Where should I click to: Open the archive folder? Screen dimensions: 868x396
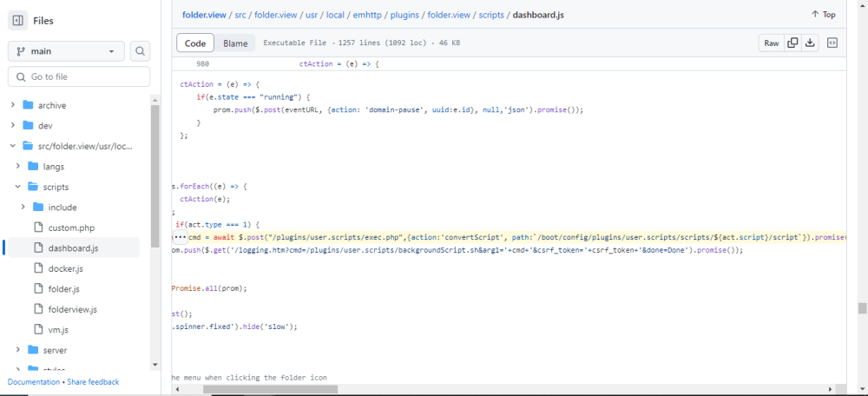coord(52,105)
